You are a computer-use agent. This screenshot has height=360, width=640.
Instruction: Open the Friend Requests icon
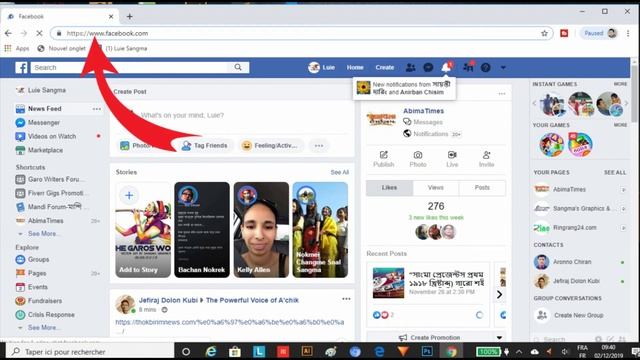pyautogui.click(x=411, y=67)
